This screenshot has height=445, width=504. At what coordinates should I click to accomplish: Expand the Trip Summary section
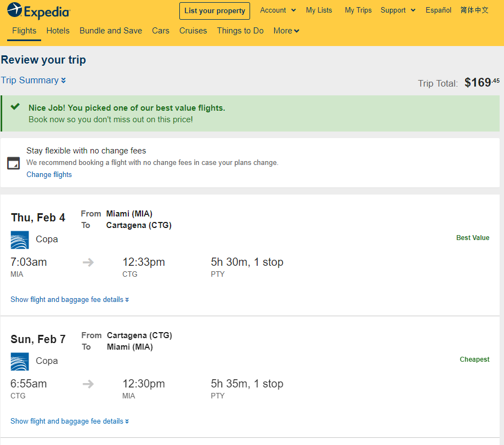pyautogui.click(x=33, y=81)
